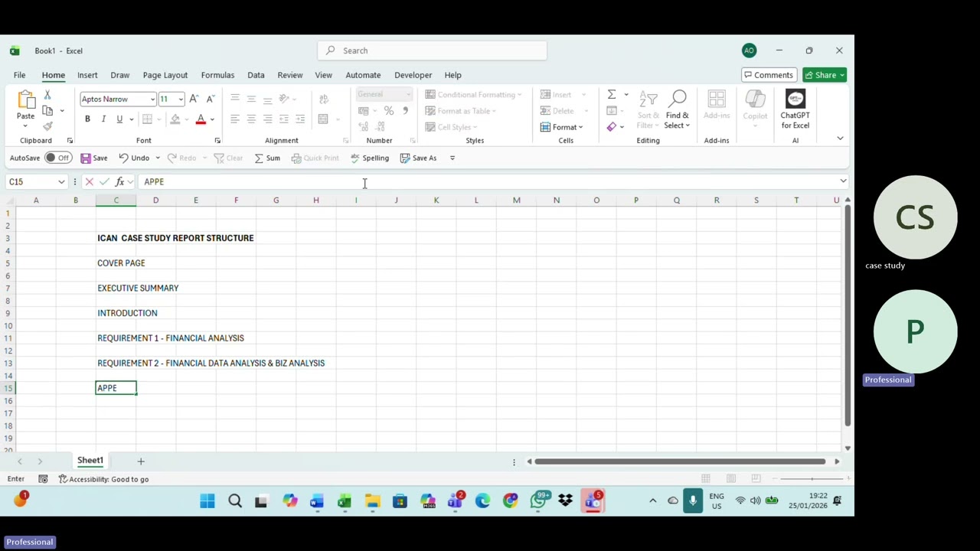980x551 pixels.
Task: Open the font size dropdown
Action: coord(180,99)
